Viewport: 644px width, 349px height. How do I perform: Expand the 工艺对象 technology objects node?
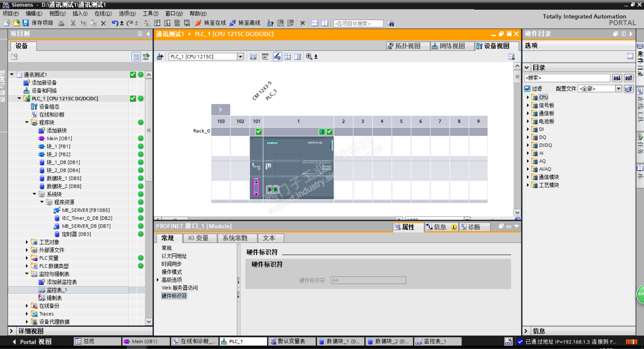coord(27,242)
